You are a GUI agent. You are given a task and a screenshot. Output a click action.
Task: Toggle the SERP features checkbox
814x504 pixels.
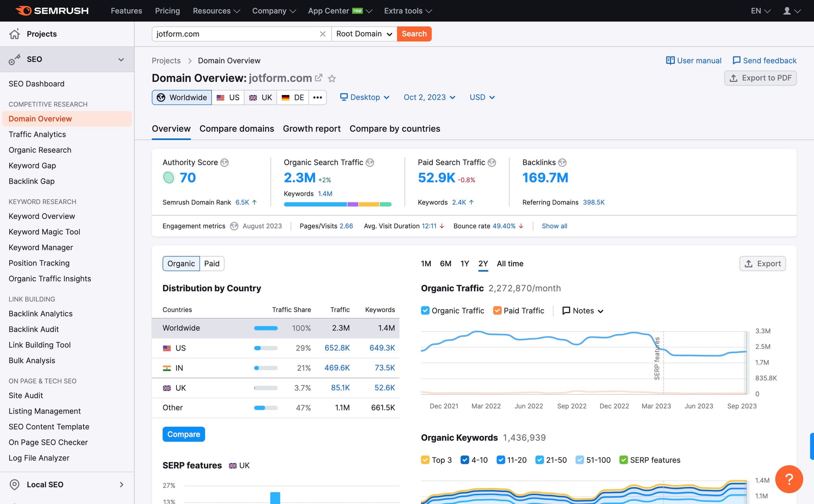coord(624,460)
